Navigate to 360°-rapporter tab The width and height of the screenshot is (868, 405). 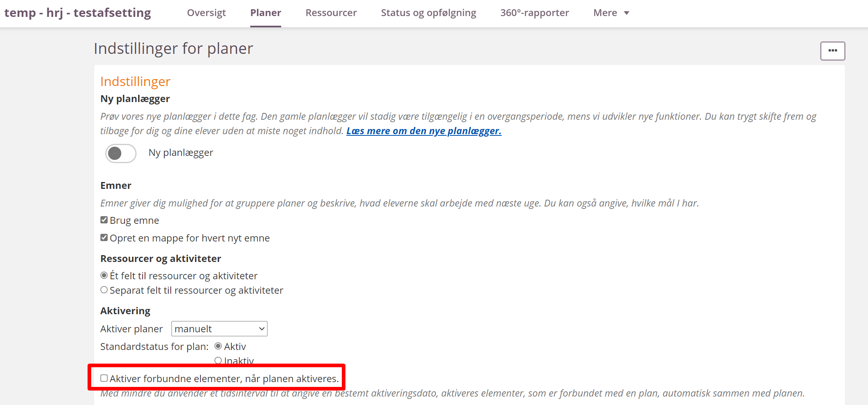pyautogui.click(x=534, y=13)
